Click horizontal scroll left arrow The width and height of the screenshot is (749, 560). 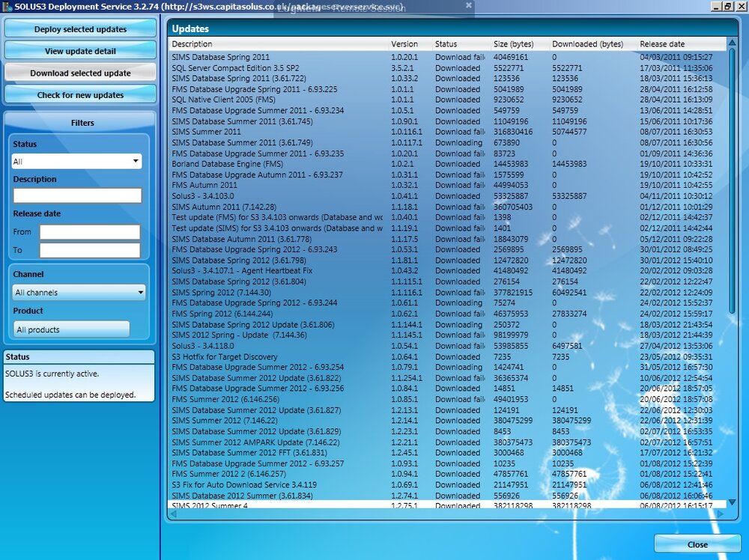click(x=174, y=514)
